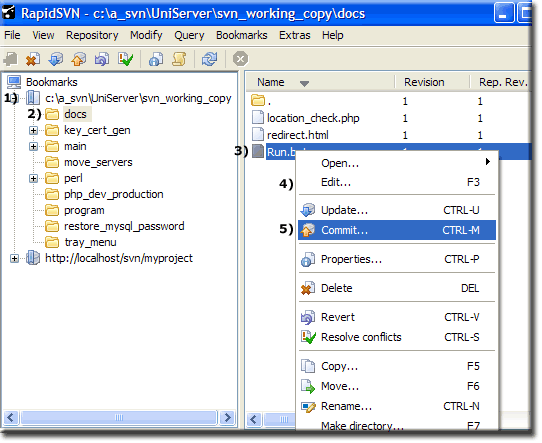This screenshot has height=443, width=542.
Task: Click the Update icon in context menu
Action: pyautogui.click(x=308, y=210)
